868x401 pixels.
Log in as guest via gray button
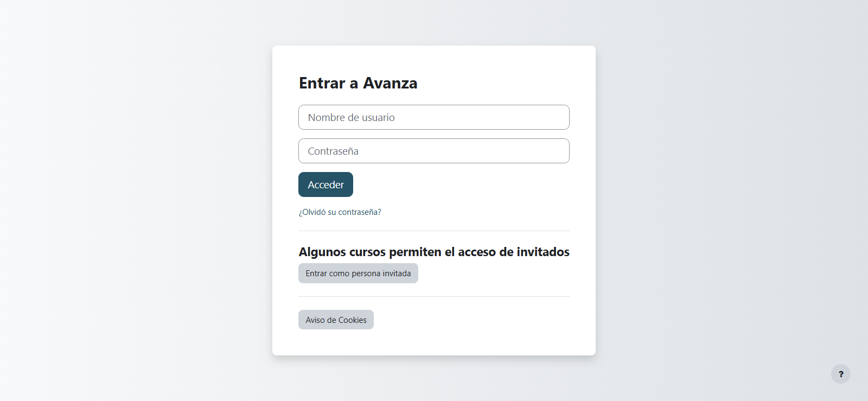[358, 273]
